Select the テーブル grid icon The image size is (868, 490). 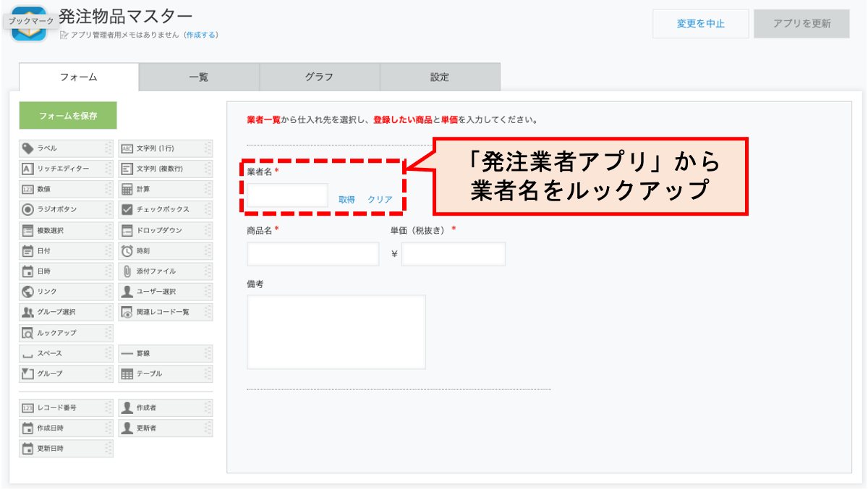pyautogui.click(x=127, y=374)
